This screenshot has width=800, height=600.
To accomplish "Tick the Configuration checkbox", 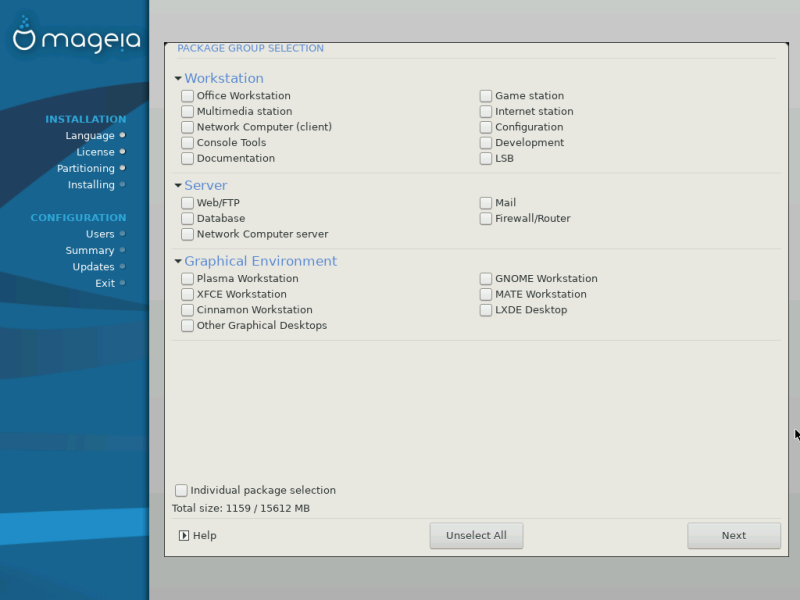I will 486,127.
